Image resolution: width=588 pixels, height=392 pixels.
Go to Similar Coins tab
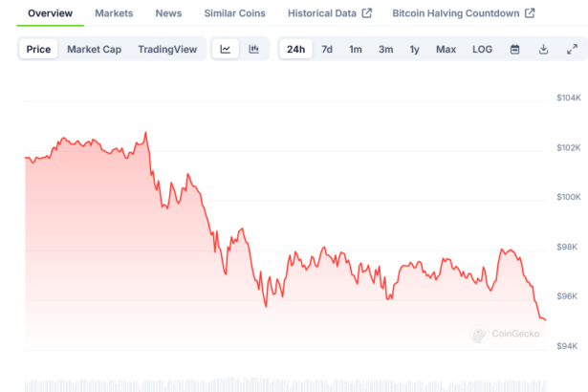pos(235,13)
